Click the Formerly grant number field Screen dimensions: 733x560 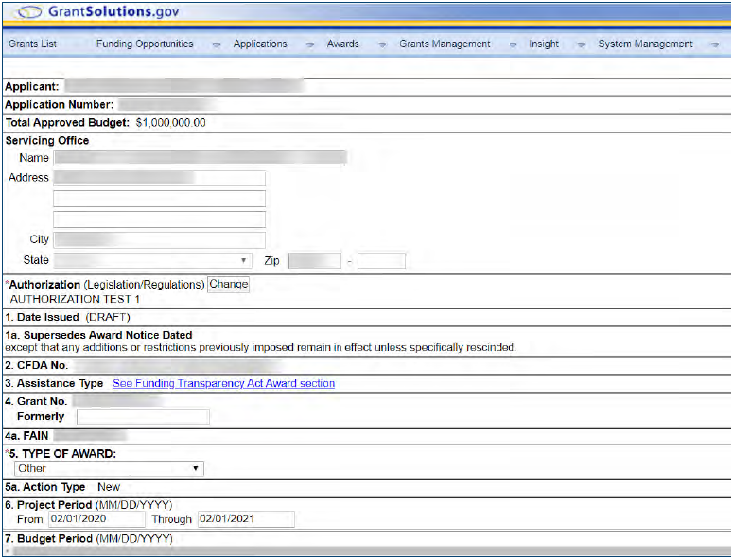pos(143,416)
